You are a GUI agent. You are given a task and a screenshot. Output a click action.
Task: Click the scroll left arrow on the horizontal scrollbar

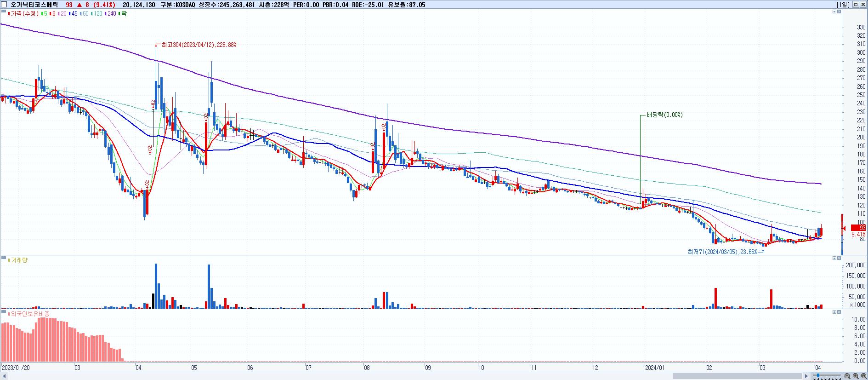pos(4,376)
